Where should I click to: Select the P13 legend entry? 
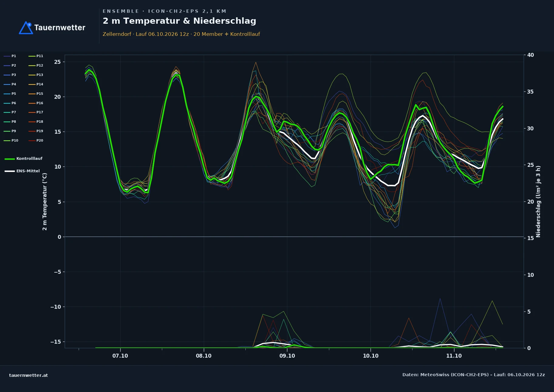click(x=36, y=75)
